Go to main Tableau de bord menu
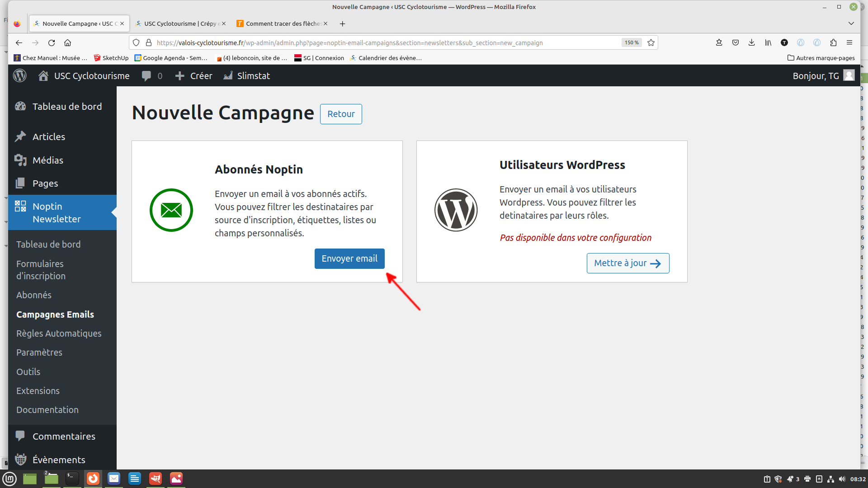Viewport: 868px width, 488px height. [x=62, y=107]
